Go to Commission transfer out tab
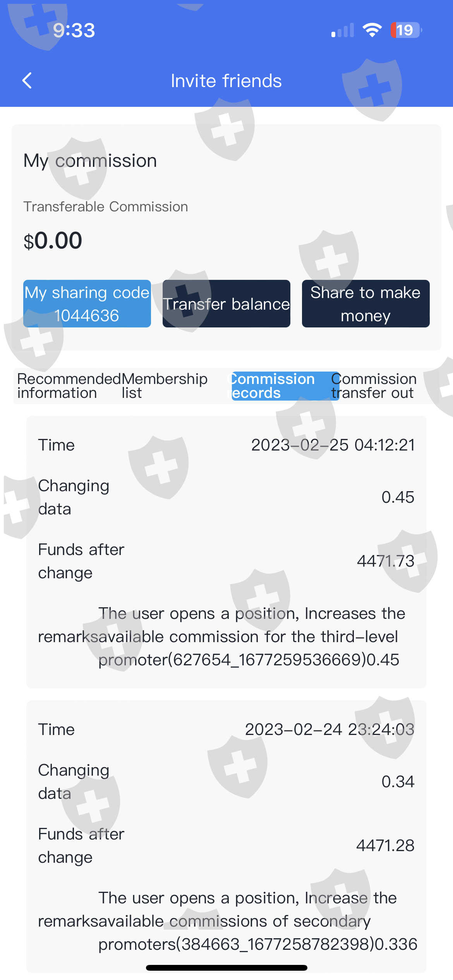The image size is (453, 980). coord(374,386)
